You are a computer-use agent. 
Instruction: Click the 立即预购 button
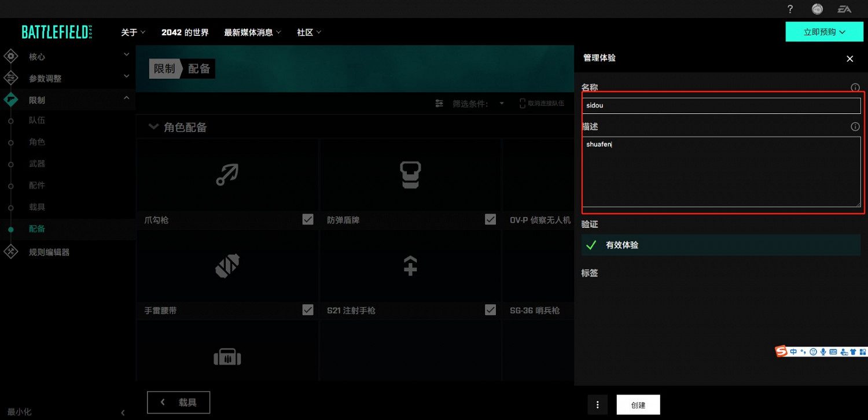[x=824, y=32]
